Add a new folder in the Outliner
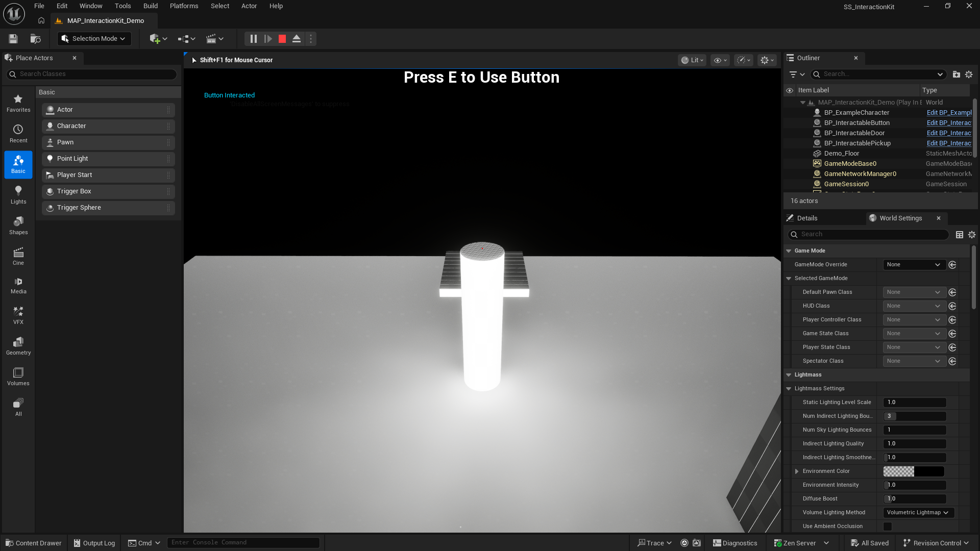 pyautogui.click(x=957, y=74)
